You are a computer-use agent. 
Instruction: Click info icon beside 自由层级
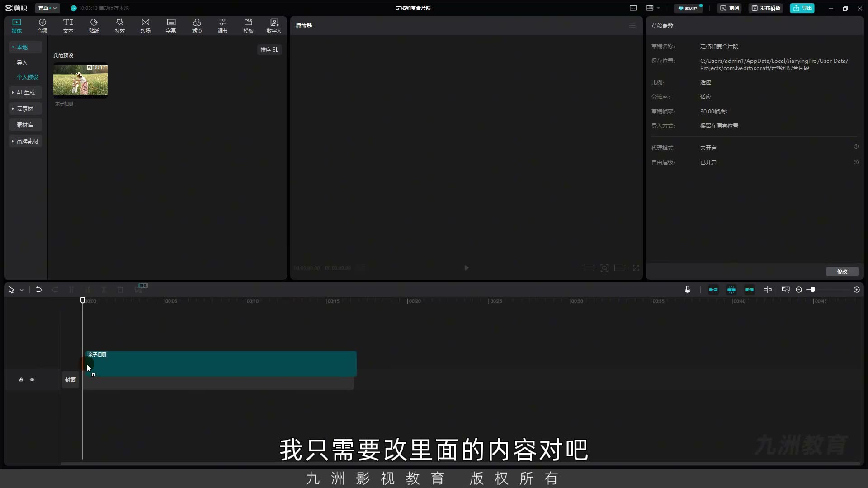pyautogui.click(x=856, y=162)
